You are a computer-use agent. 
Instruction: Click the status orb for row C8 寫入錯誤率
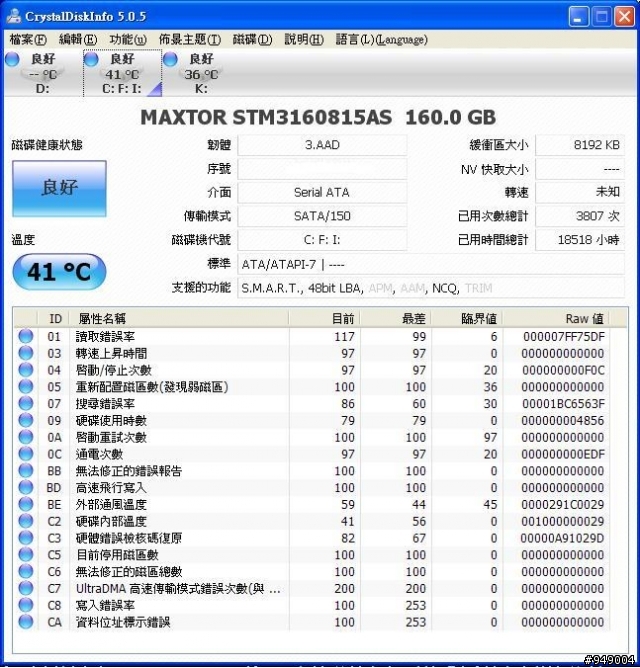point(26,605)
